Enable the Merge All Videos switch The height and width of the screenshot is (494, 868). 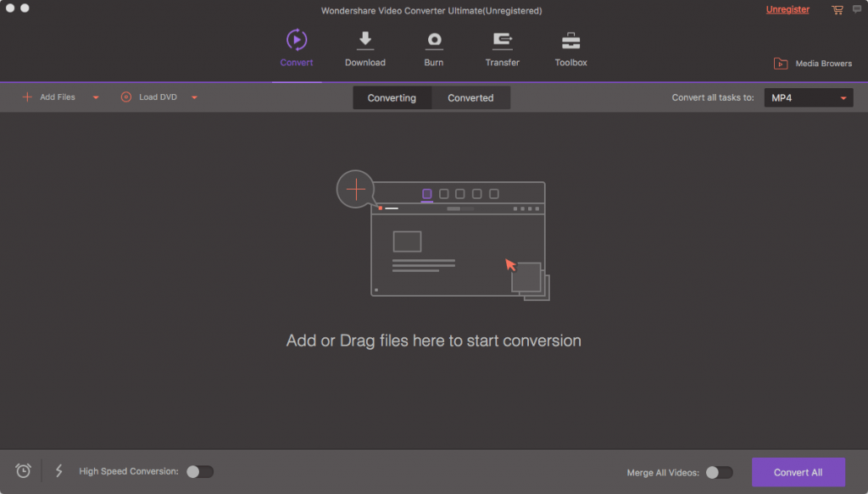(719, 473)
